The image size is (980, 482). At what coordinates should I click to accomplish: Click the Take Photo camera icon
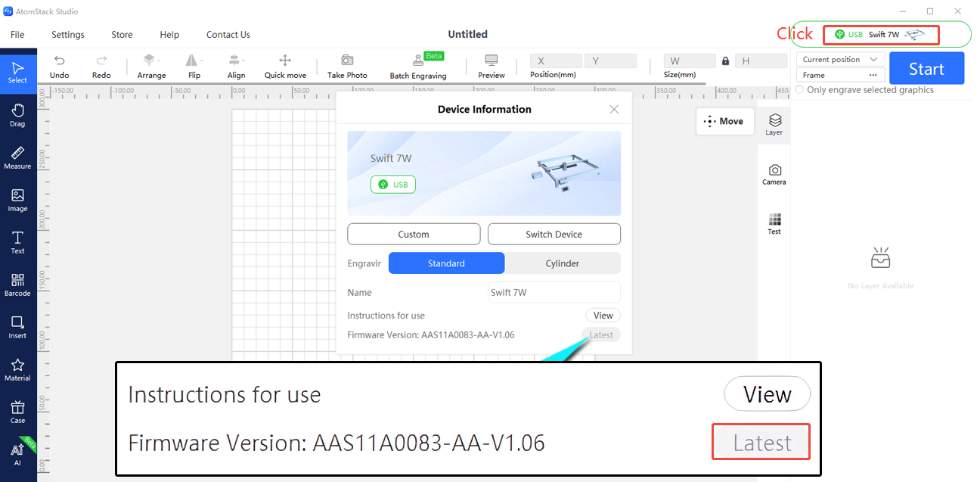pyautogui.click(x=347, y=66)
